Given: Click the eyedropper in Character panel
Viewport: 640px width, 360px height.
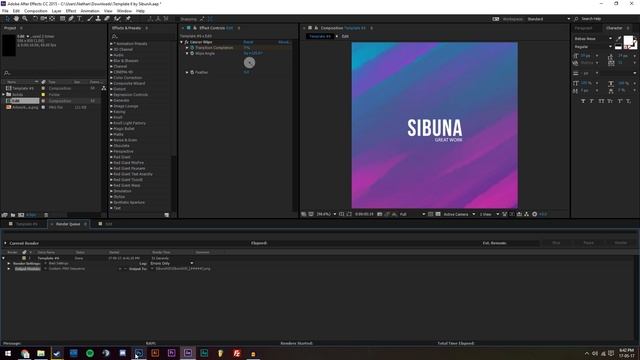Looking at the screenshot, I should (619, 39).
